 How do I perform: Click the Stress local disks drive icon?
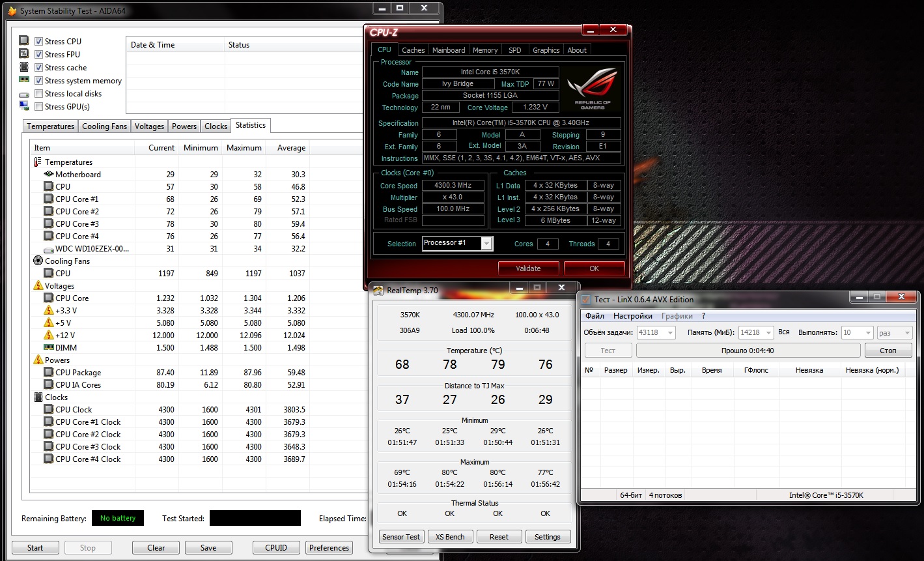point(24,94)
